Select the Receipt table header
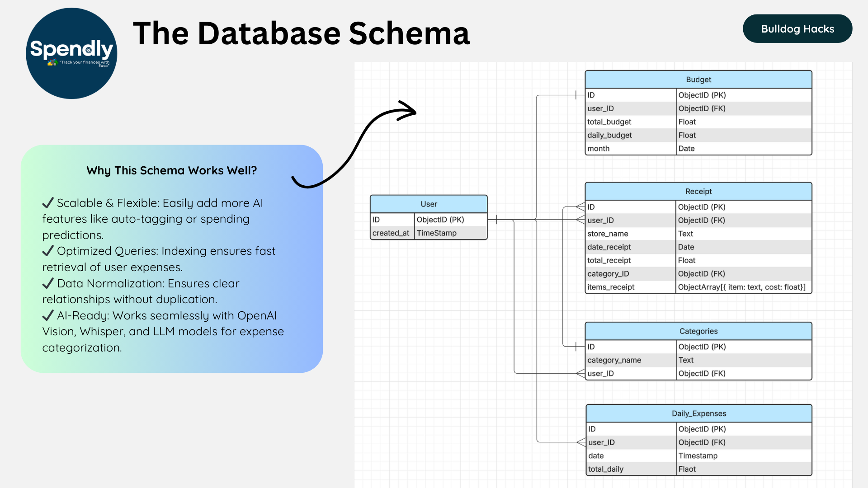The width and height of the screenshot is (868, 488). click(x=698, y=192)
